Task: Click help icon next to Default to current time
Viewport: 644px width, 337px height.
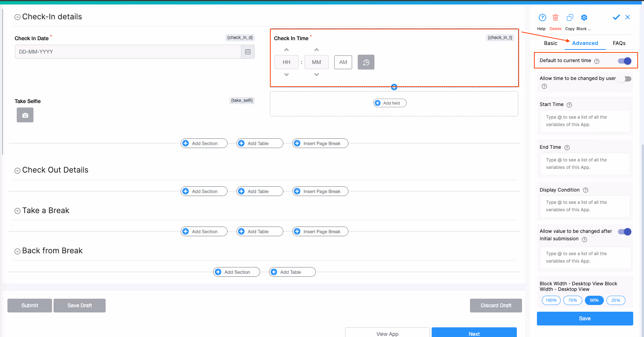Action: [597, 61]
